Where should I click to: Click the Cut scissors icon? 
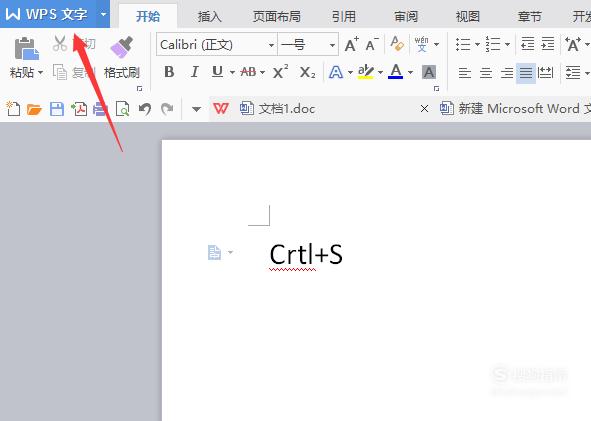60,43
